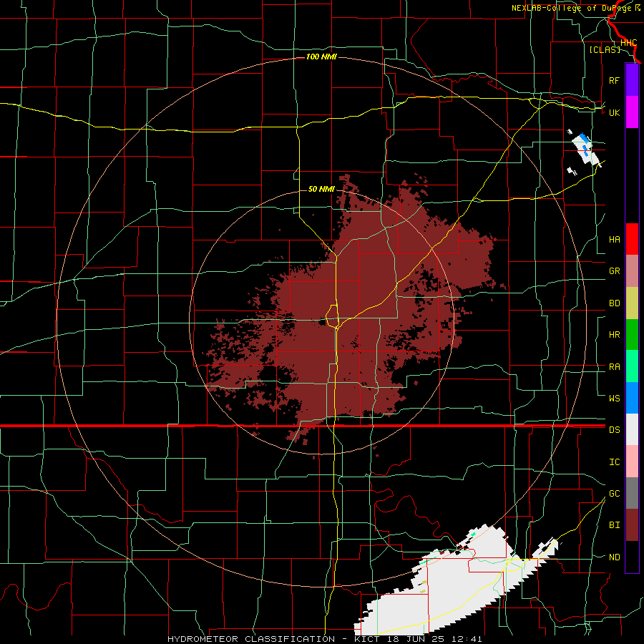
Task: Select the salmon GR legend color swatch
Action: pyautogui.click(x=632, y=270)
